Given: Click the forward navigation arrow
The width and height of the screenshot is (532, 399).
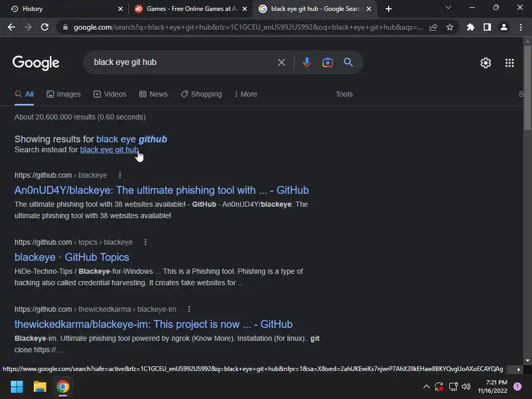Looking at the screenshot, I should pyautogui.click(x=28, y=27).
